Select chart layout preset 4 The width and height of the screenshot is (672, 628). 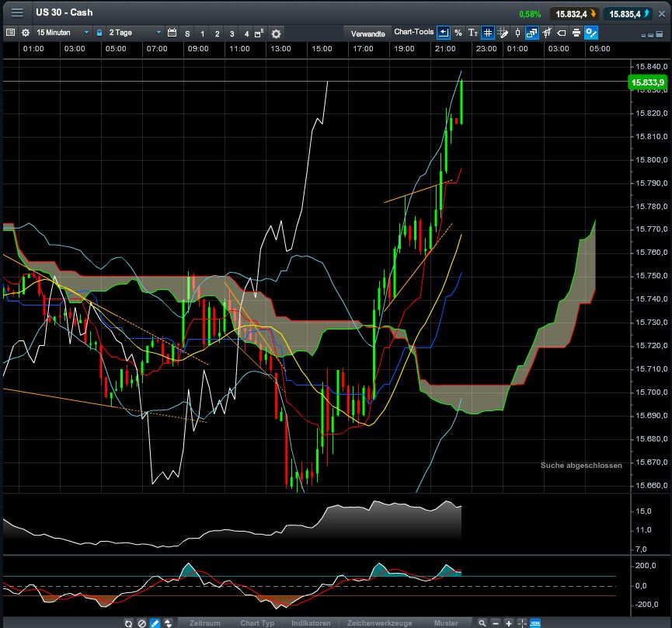(246, 33)
